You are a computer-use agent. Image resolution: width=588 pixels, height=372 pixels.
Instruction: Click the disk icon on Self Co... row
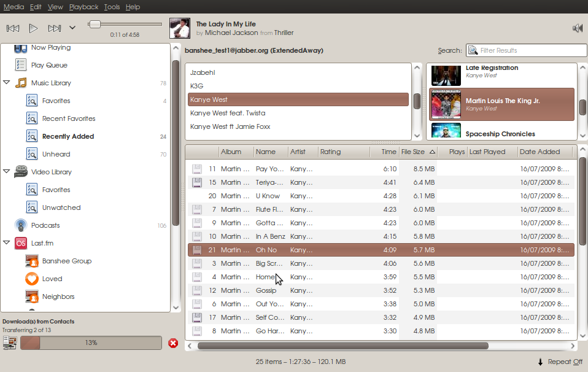pos(197,317)
